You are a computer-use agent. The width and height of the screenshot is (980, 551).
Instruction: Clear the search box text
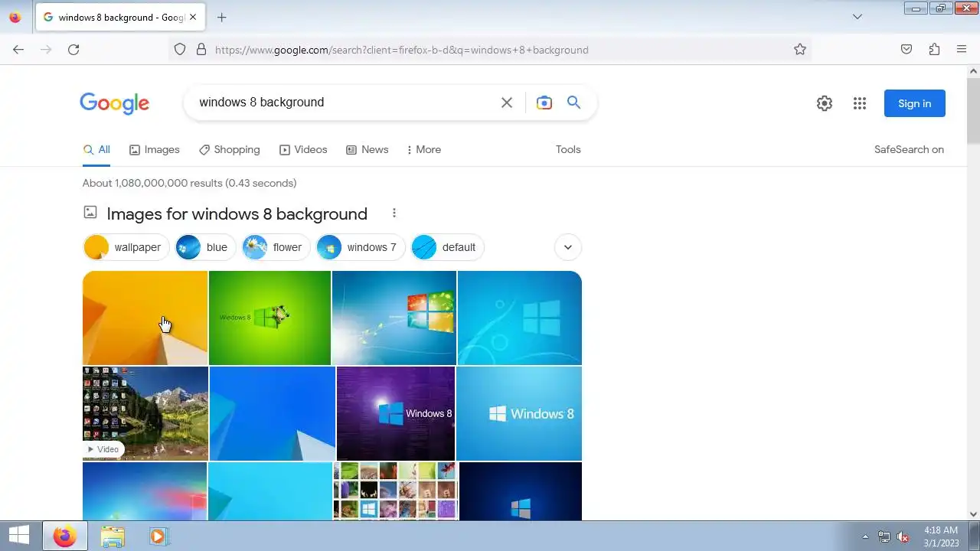(x=507, y=103)
